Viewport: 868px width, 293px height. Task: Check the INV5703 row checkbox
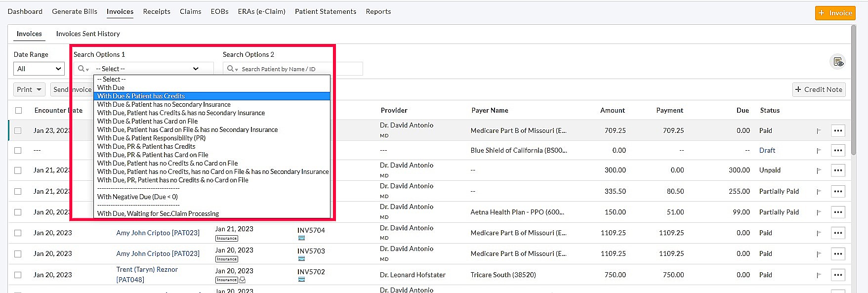click(18, 254)
